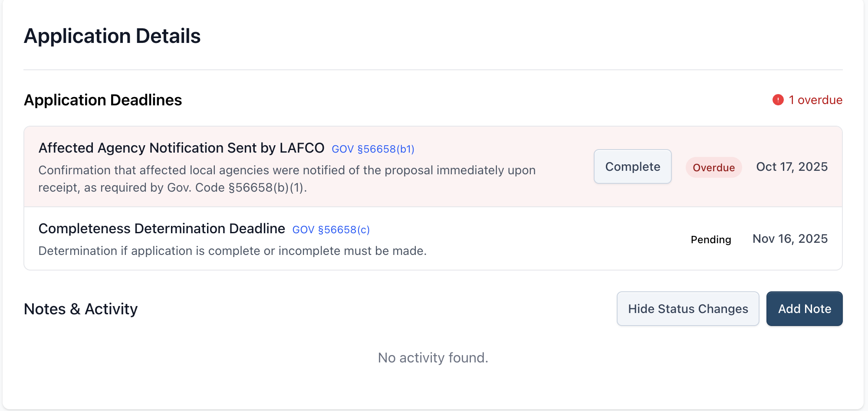This screenshot has width=868, height=411.
Task: Mark the LAFCO notification deadline as Complete
Action: 632,166
